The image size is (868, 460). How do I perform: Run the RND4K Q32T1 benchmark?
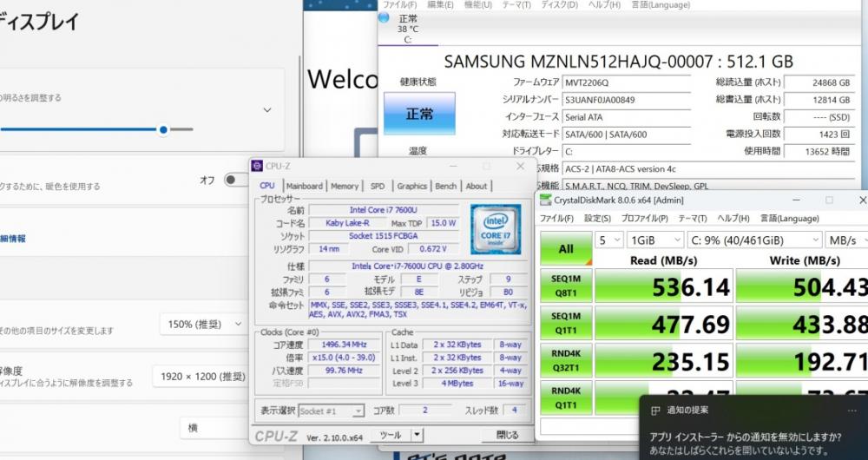click(566, 360)
